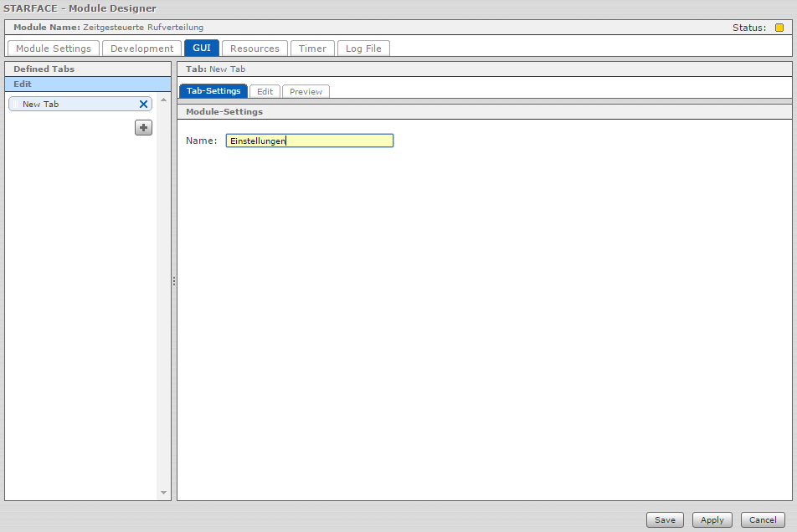Select the Tab-Settings sub-tab
The image size is (797, 532).
(213, 91)
